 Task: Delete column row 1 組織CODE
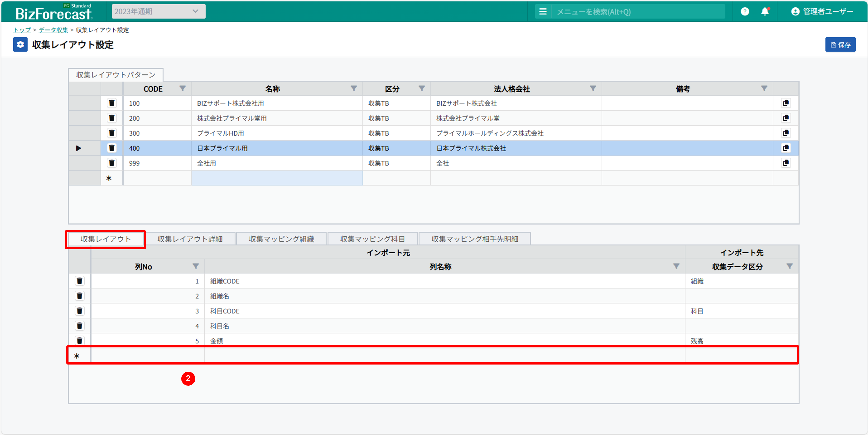(x=79, y=281)
